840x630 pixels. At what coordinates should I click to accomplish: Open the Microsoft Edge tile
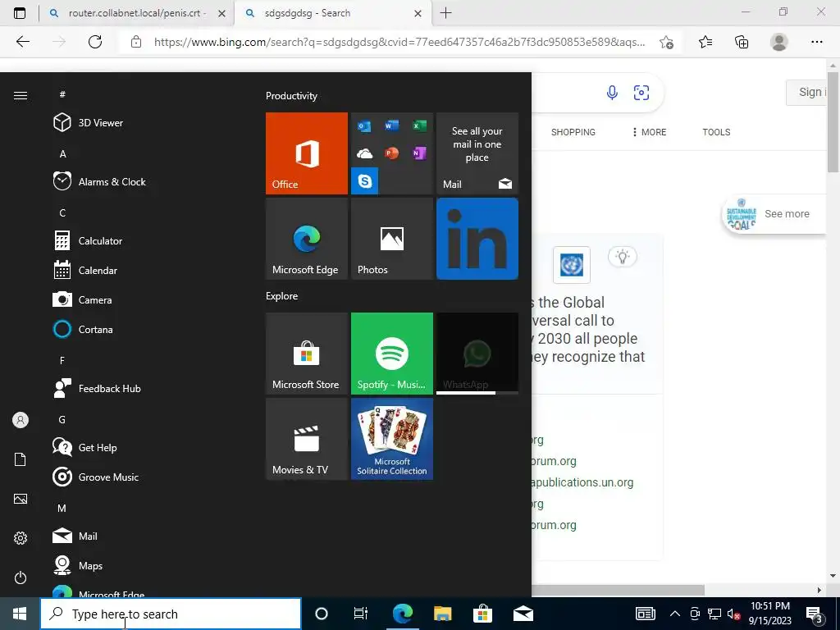(x=307, y=239)
